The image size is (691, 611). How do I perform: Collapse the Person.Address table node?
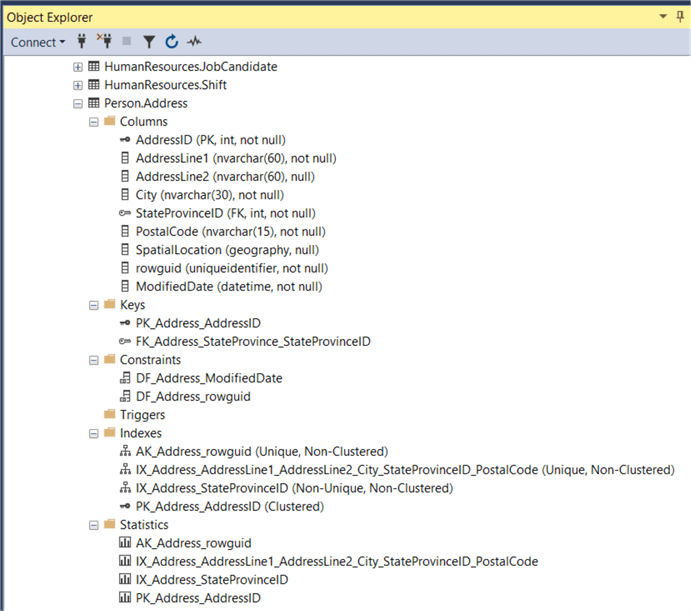[x=78, y=103]
